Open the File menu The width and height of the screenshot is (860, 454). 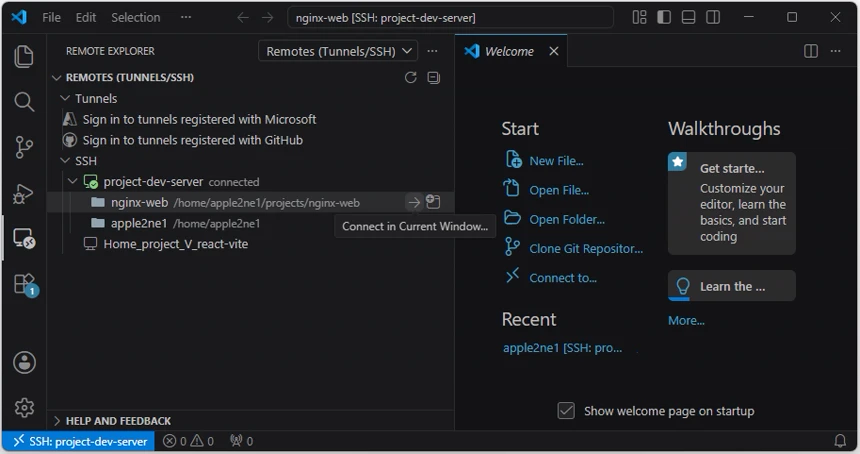pyautogui.click(x=52, y=18)
